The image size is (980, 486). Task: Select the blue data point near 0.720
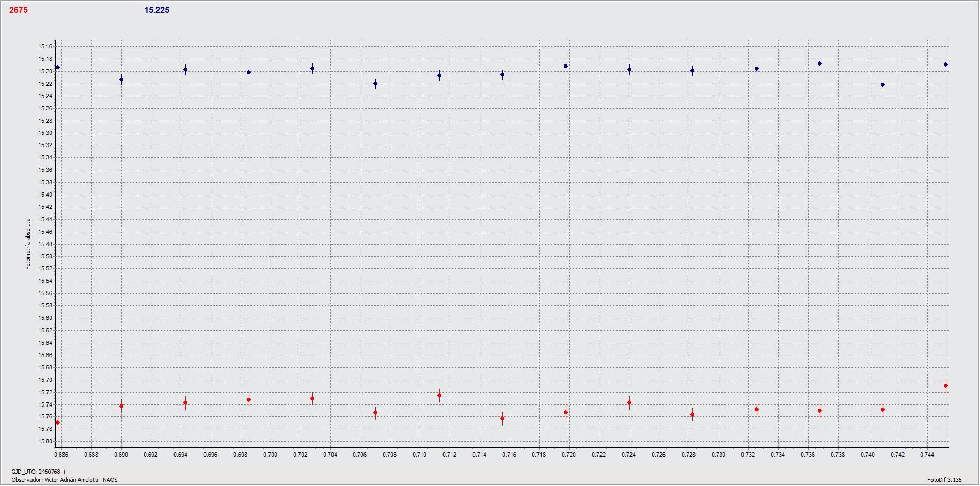[x=566, y=66]
